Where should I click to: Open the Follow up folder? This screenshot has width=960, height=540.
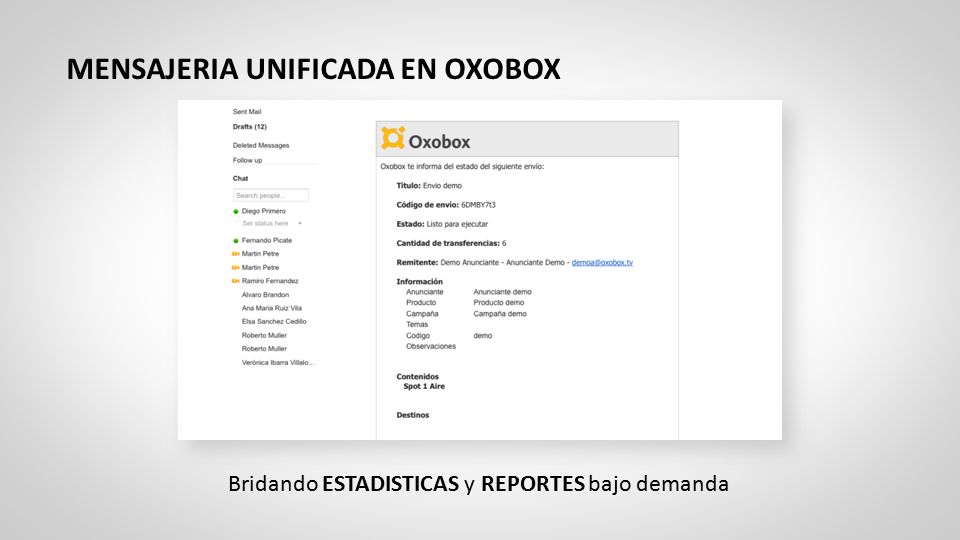(247, 160)
